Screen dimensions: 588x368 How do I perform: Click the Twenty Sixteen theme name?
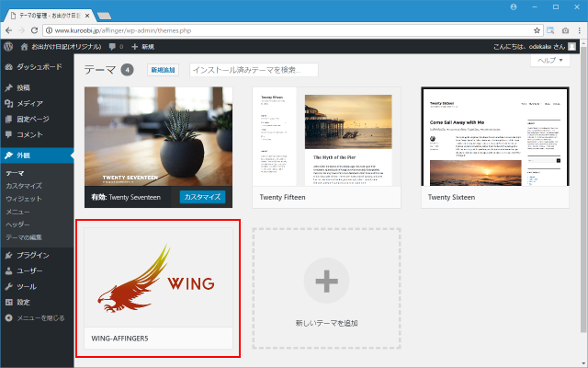[x=451, y=197]
